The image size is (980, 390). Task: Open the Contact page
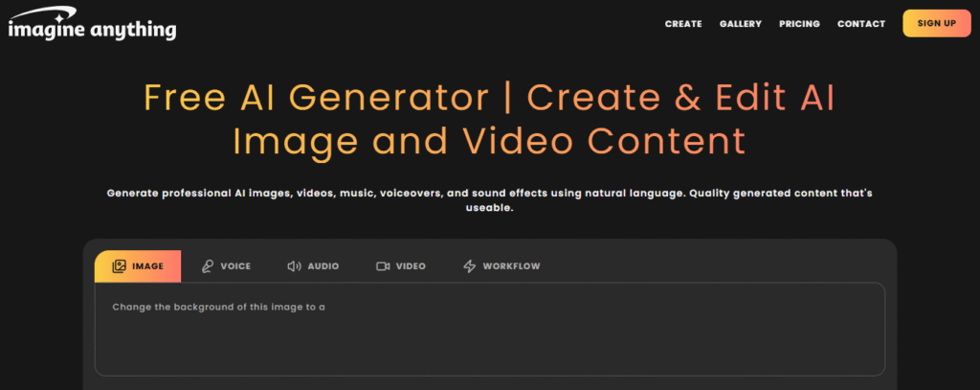point(861,24)
